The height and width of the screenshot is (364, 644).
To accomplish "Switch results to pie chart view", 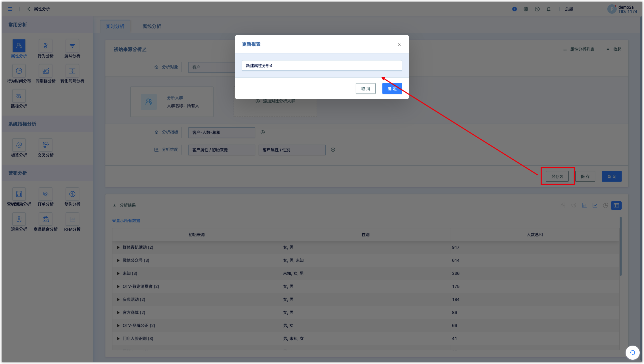I will (x=605, y=205).
